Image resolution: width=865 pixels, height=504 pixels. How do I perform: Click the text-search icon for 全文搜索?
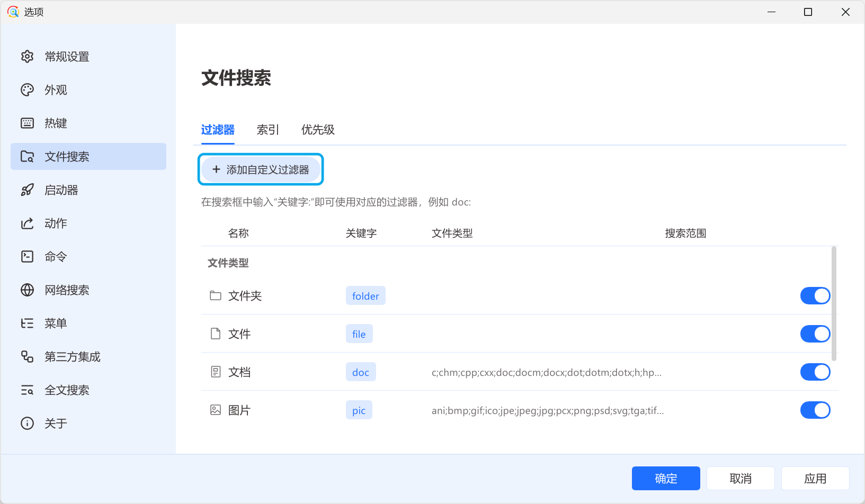pyautogui.click(x=27, y=390)
